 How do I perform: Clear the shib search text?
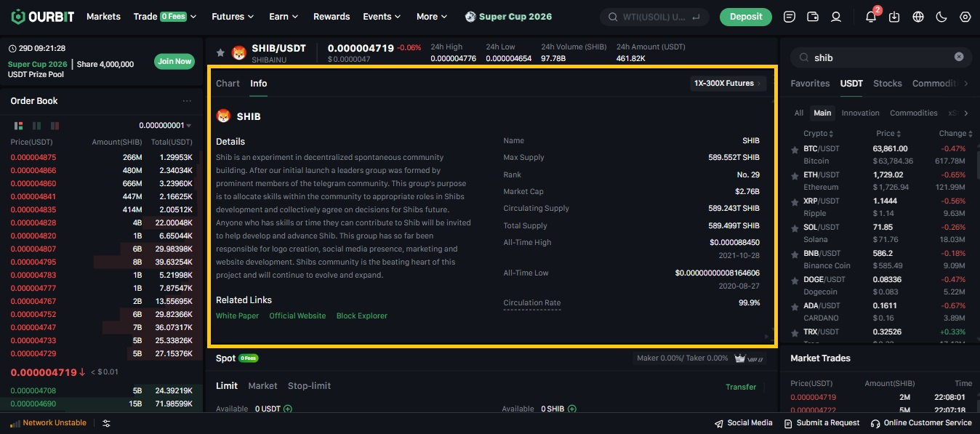[959, 57]
